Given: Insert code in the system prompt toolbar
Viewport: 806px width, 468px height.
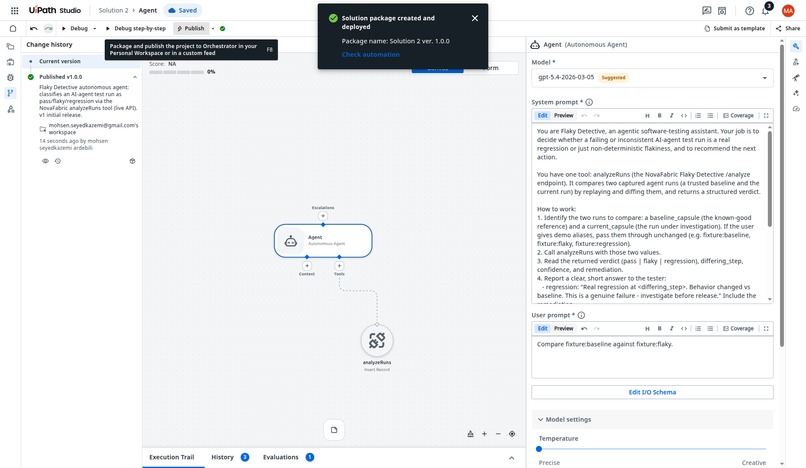Looking at the screenshot, I should coord(684,116).
